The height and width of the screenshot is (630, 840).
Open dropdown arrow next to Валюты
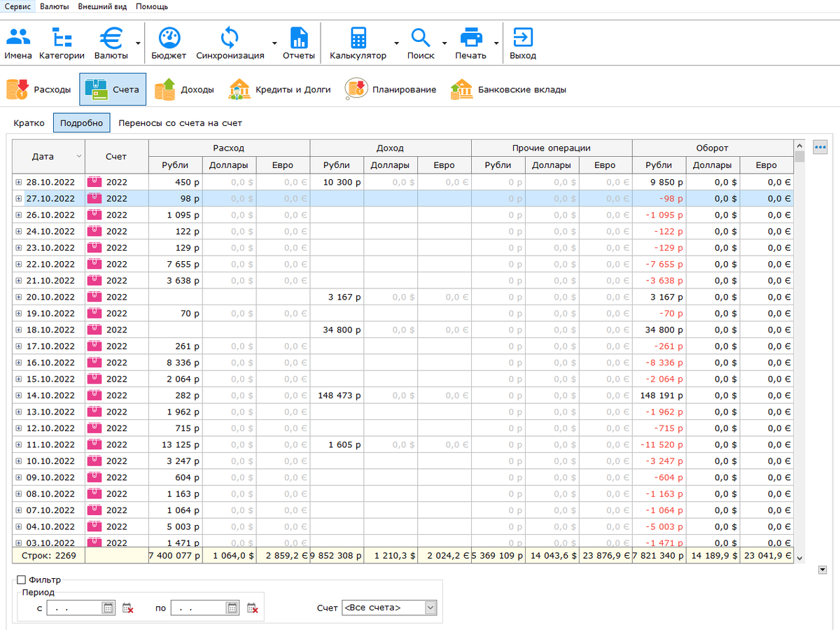pyautogui.click(x=138, y=43)
